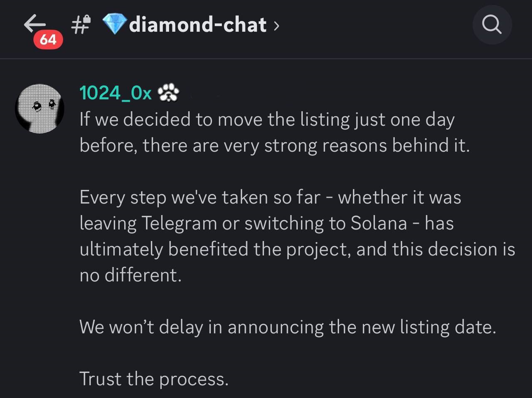The image size is (532, 398).
Task: Click the blue diamond emoji in title
Action: (114, 24)
